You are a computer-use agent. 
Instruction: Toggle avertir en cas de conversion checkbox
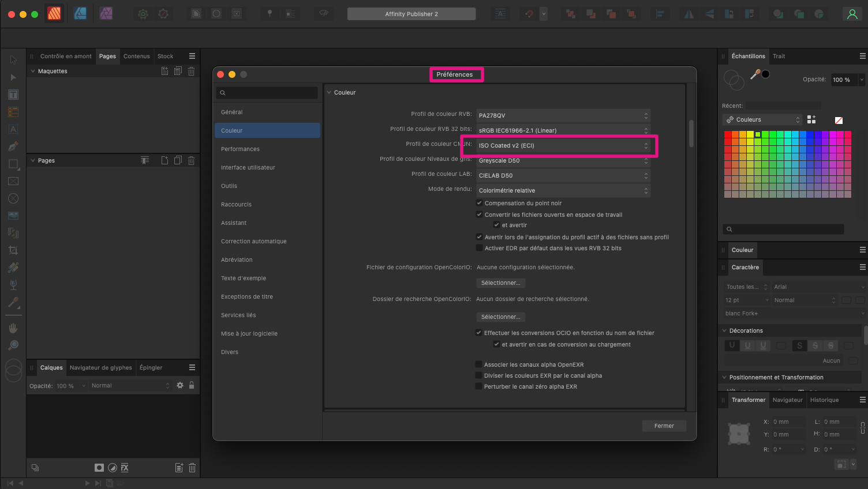496,344
